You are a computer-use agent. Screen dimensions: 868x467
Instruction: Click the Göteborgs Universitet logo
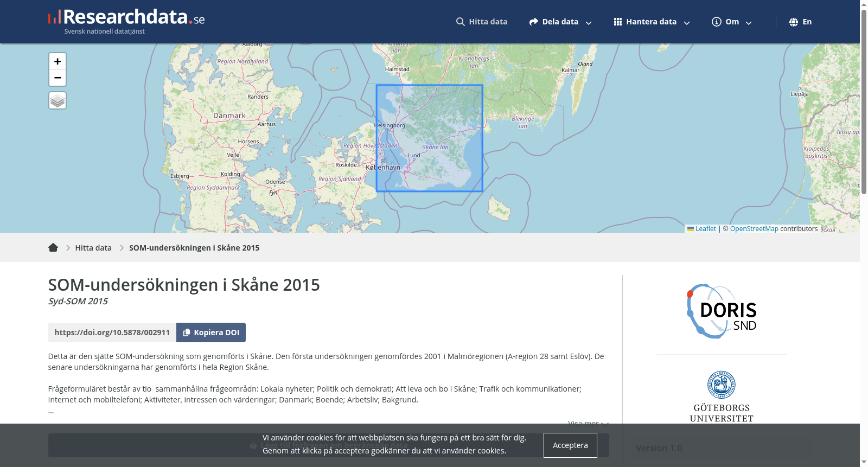[722, 396]
